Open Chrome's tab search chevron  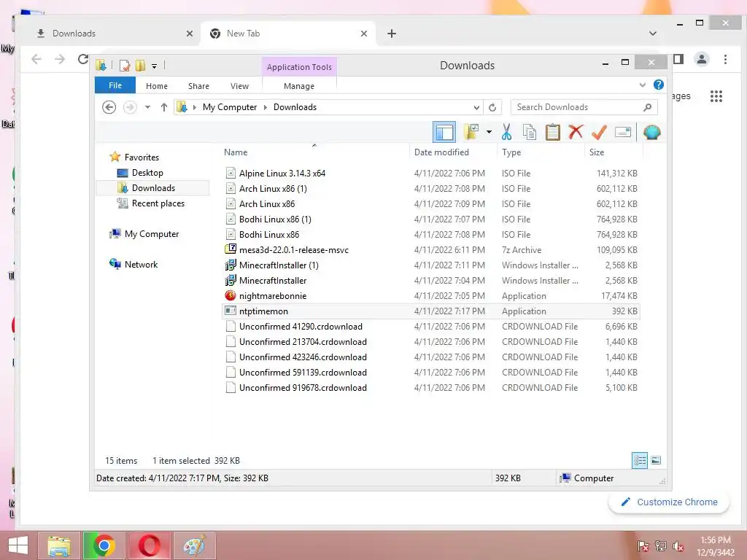click(653, 34)
